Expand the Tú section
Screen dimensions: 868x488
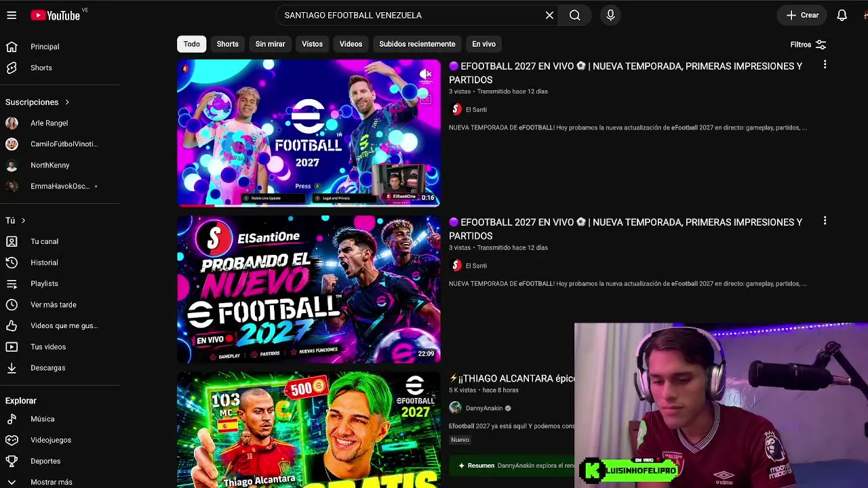pyautogui.click(x=16, y=221)
